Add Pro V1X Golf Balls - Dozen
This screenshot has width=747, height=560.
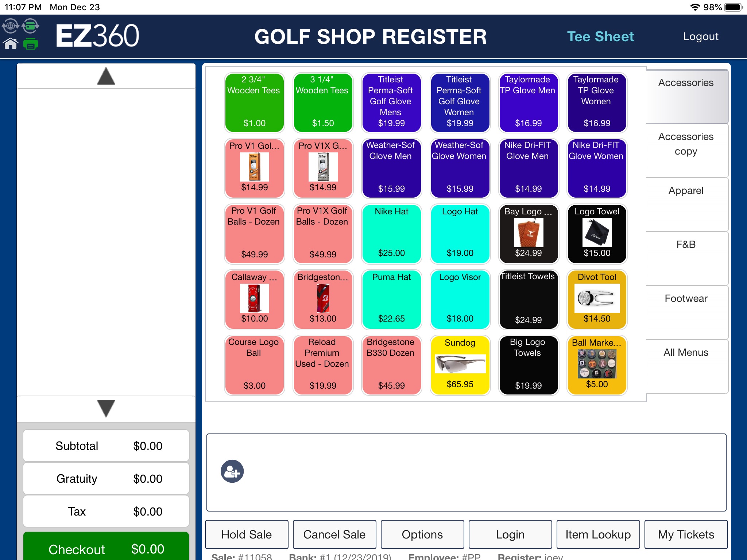point(323,234)
